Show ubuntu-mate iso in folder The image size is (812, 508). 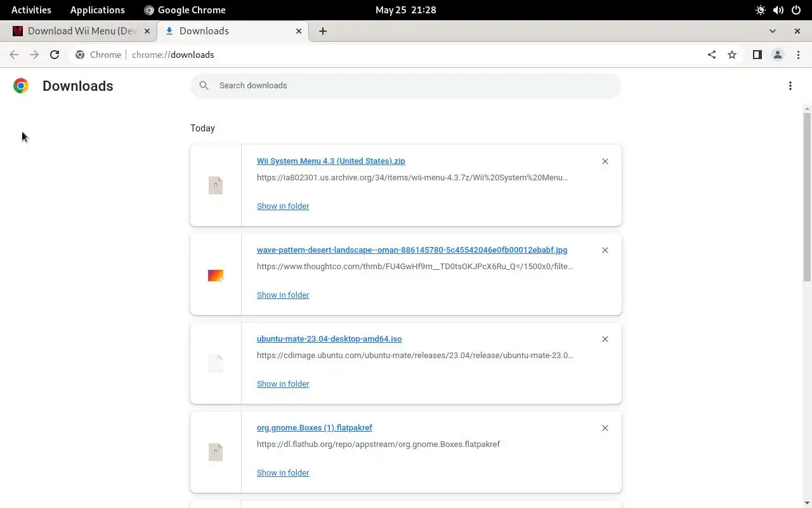coord(283,384)
